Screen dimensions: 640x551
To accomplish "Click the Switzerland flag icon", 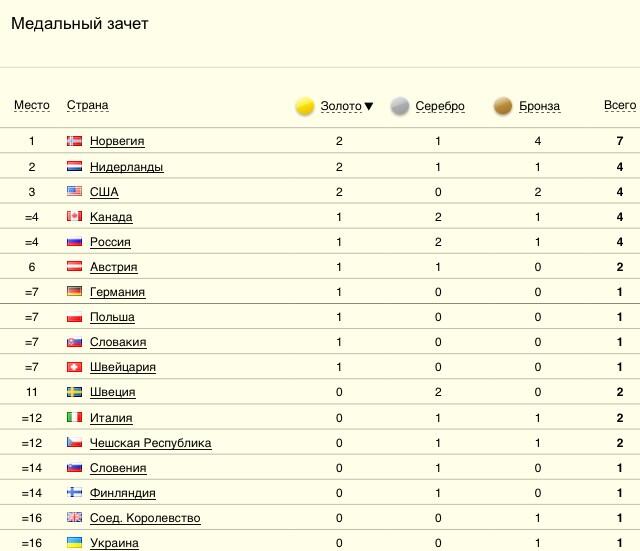I will (74, 367).
